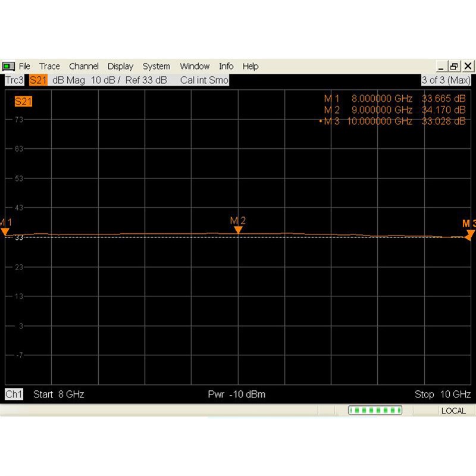
Task: Click the 3 of 3 (Max) indicator
Action: click(x=446, y=80)
